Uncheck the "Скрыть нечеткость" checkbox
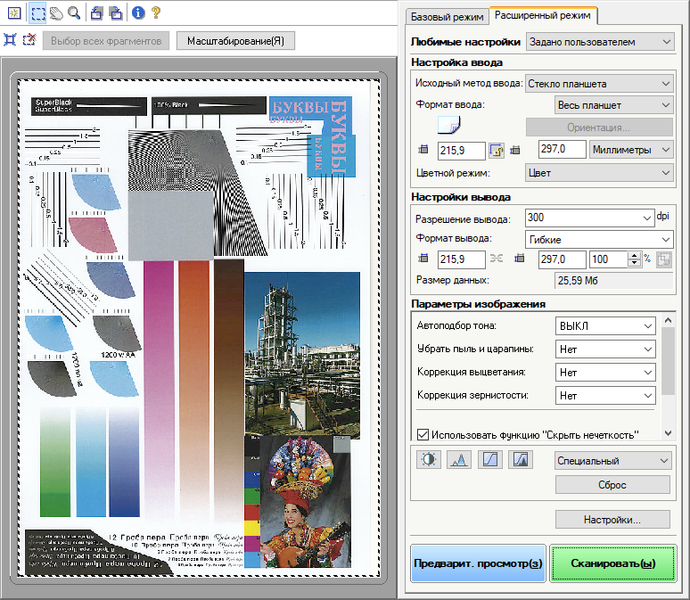The image size is (690, 600). (422, 435)
